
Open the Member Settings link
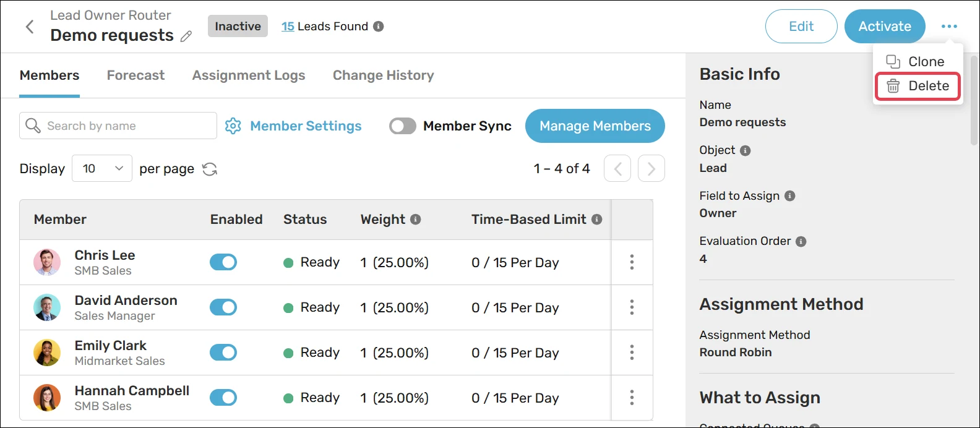[306, 126]
